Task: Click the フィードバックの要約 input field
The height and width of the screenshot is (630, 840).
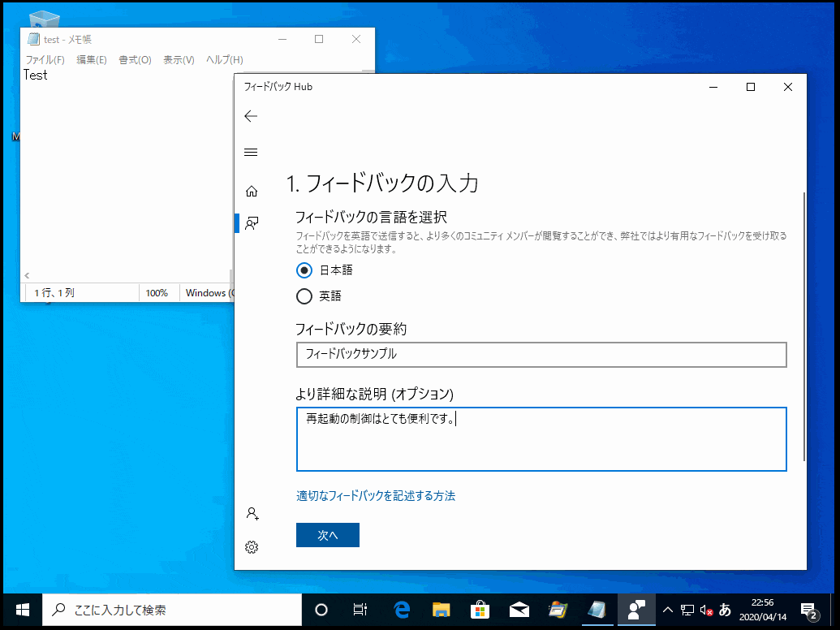Action: pos(541,355)
